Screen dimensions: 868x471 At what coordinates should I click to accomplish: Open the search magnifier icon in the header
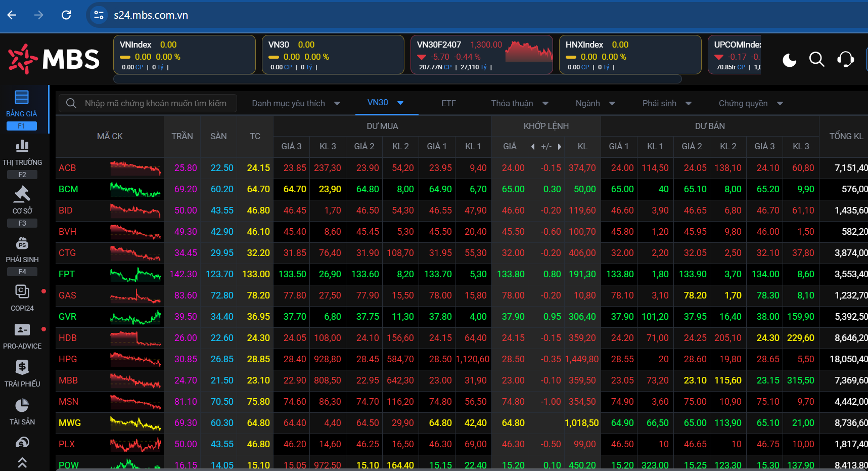[817, 60]
